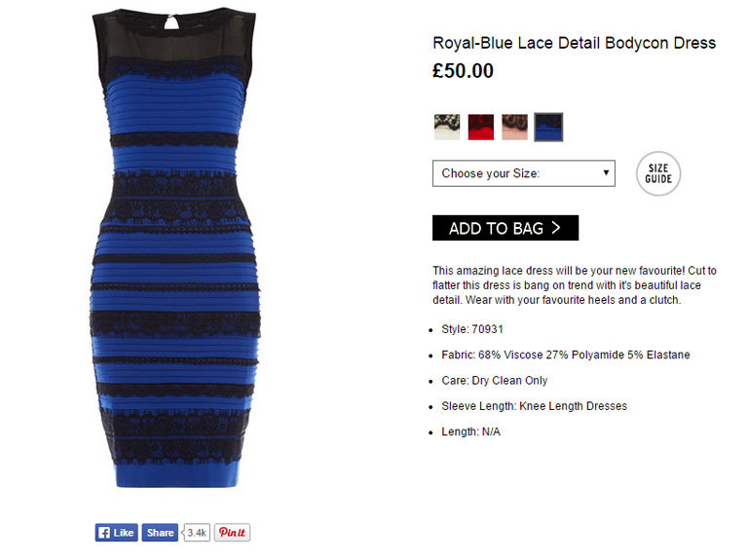Click the Facebook logo icon in Like
Image resolution: width=748 pixels, height=560 pixels.
[x=103, y=533]
